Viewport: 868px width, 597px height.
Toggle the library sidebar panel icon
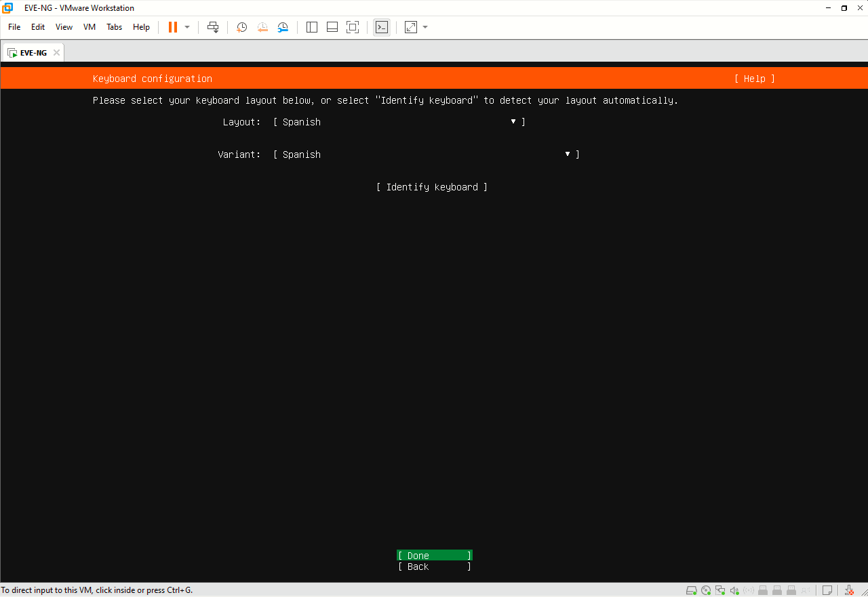click(x=312, y=27)
